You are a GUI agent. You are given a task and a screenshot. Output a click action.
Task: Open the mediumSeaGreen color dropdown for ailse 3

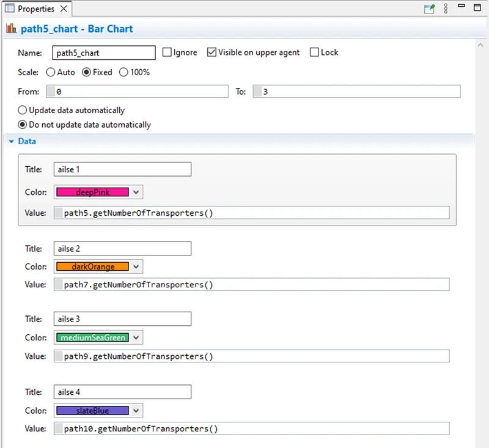click(135, 337)
